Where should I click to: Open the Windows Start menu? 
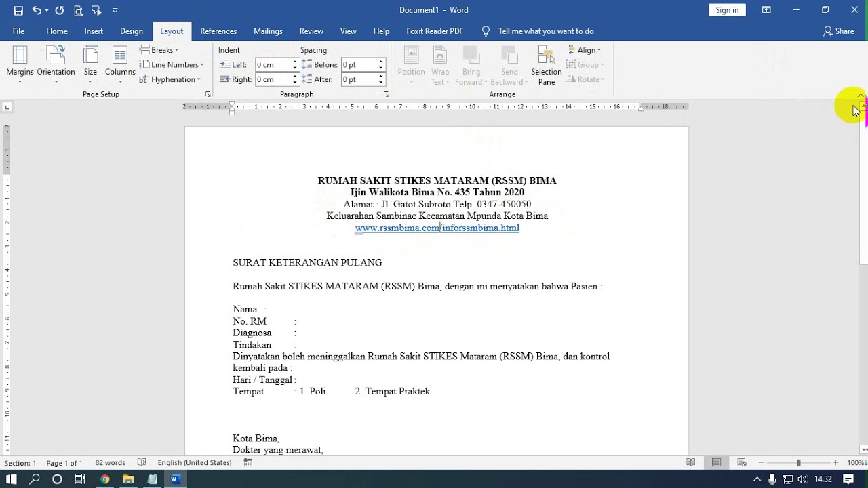coord(12,479)
